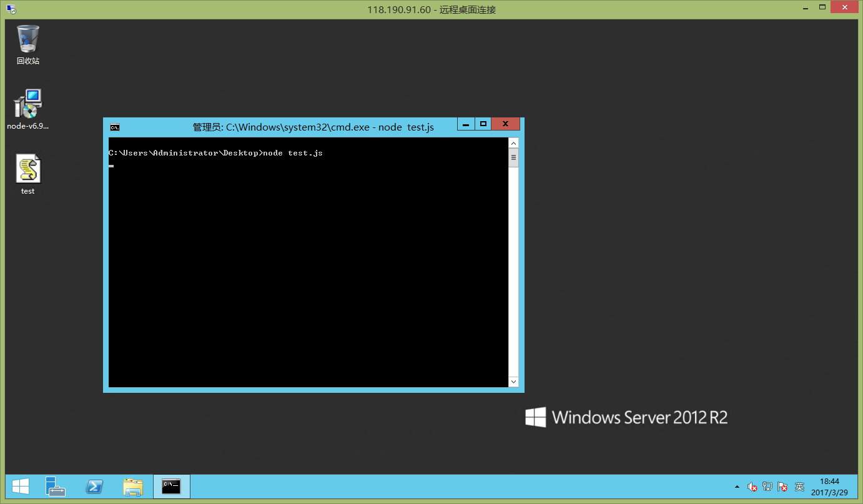Select the 回收站 Recycle Bin desktop icon
863x504 pixels.
click(28, 45)
